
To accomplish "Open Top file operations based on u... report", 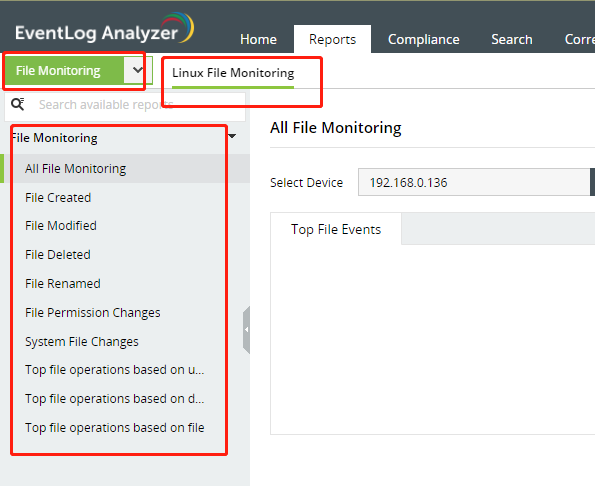I will [x=115, y=370].
